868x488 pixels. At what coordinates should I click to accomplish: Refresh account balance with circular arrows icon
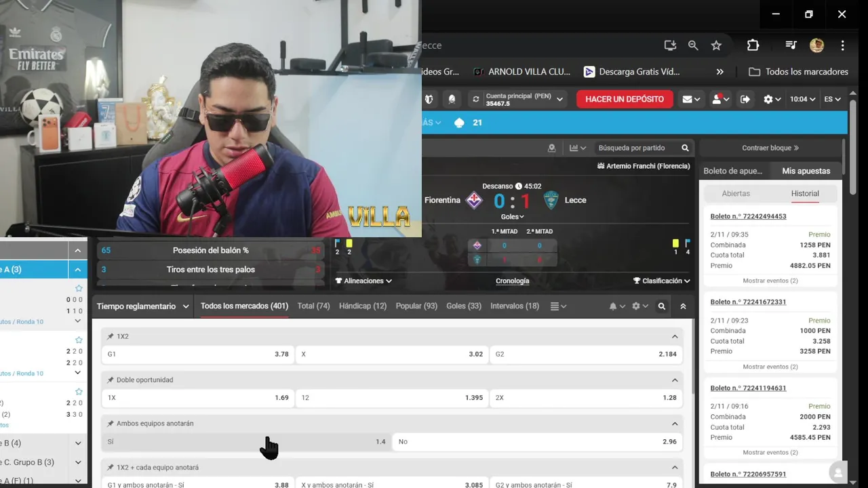tap(476, 99)
